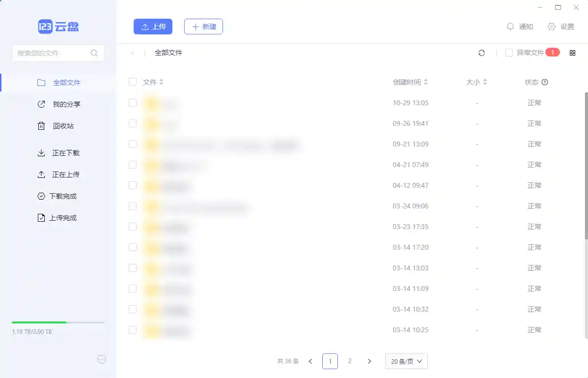Image resolution: width=588 pixels, height=378 pixels.
Task: Open the 下载完成 list
Action: (x=57, y=196)
